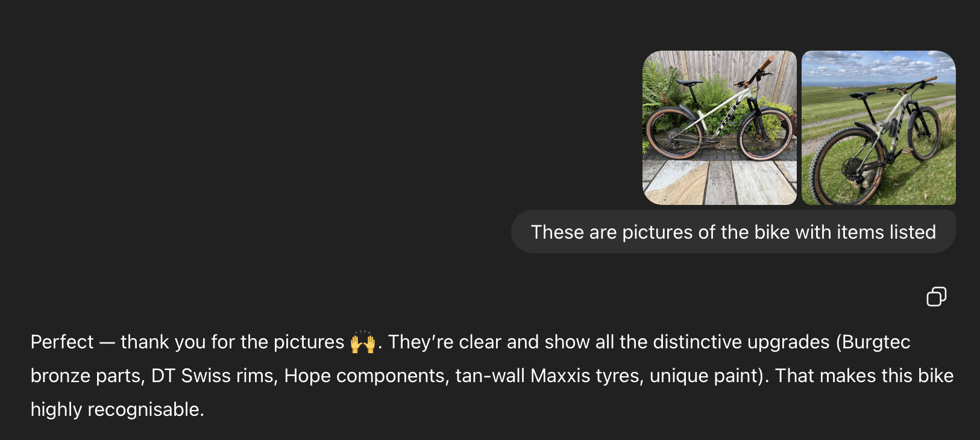Viewport: 980px width, 440px height.
Task: Open the bike photo on the grassy hillside
Action: click(x=878, y=128)
